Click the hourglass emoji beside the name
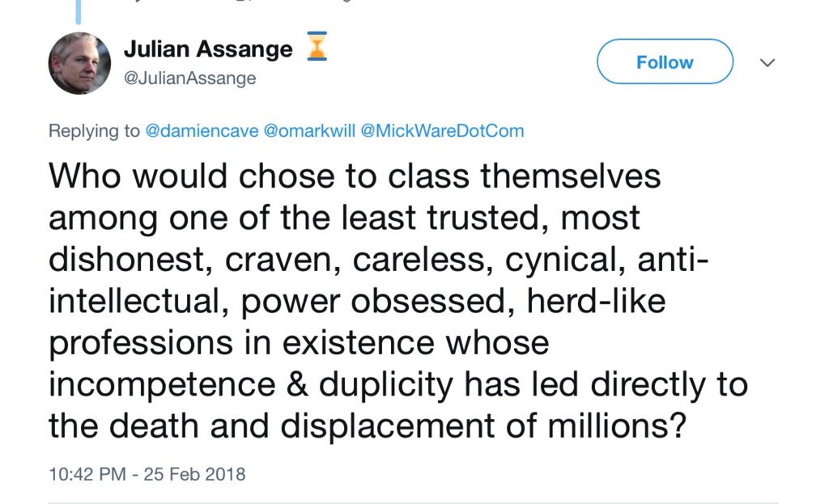 point(316,47)
